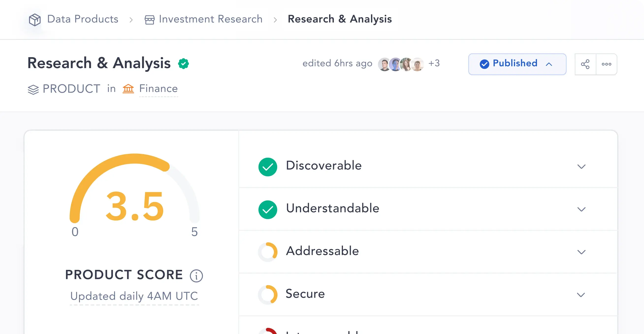Go to Data Products breadcrumb

pos(82,19)
